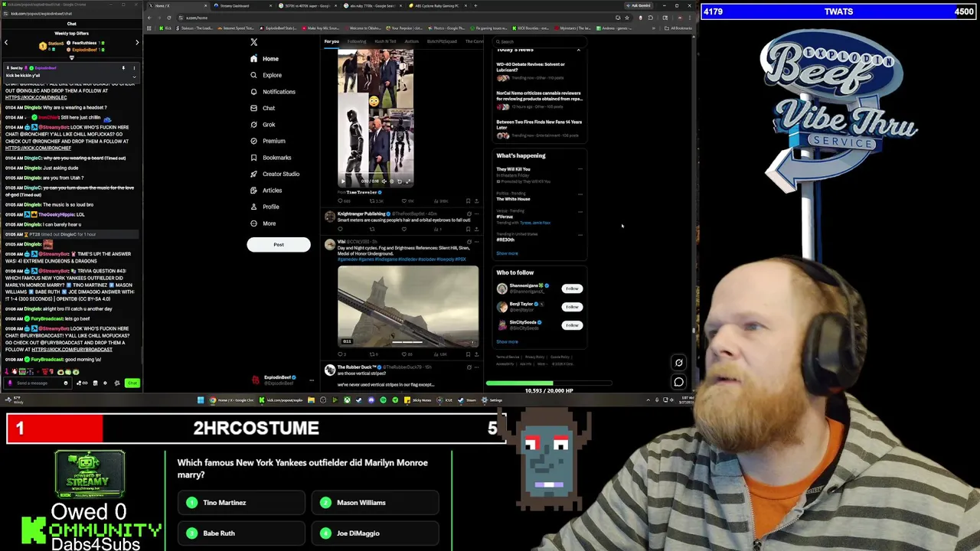
Task: Open Between Two Fires news story
Action: [540, 128]
